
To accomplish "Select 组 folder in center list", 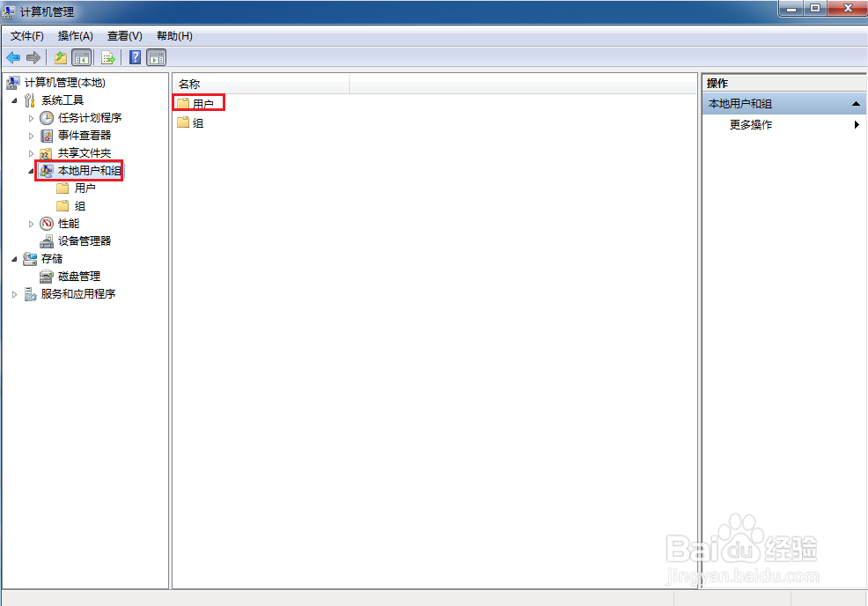I will [197, 123].
